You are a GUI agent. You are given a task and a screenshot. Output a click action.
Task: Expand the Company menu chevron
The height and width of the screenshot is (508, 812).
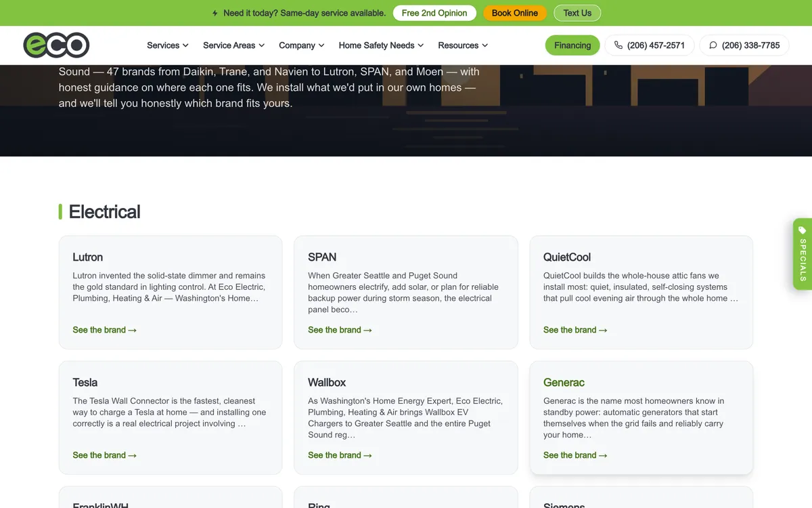coord(321,45)
